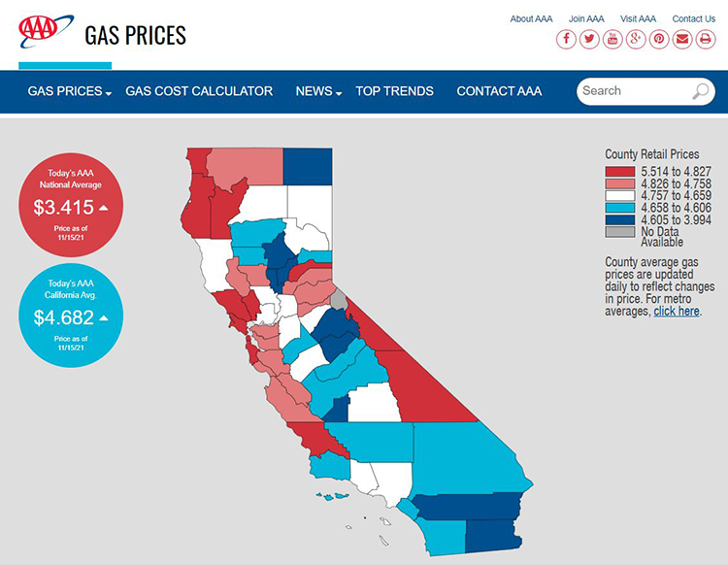Open the Gas Cost Calculator menu item
This screenshot has width=728, height=565.
click(x=199, y=91)
